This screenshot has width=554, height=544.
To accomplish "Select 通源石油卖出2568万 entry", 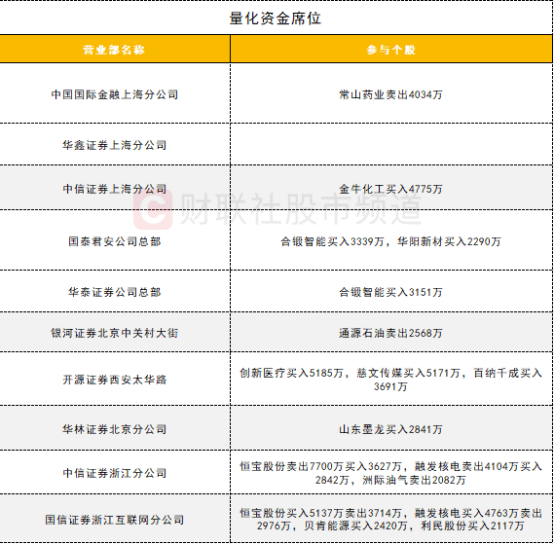I will pyautogui.click(x=391, y=333).
